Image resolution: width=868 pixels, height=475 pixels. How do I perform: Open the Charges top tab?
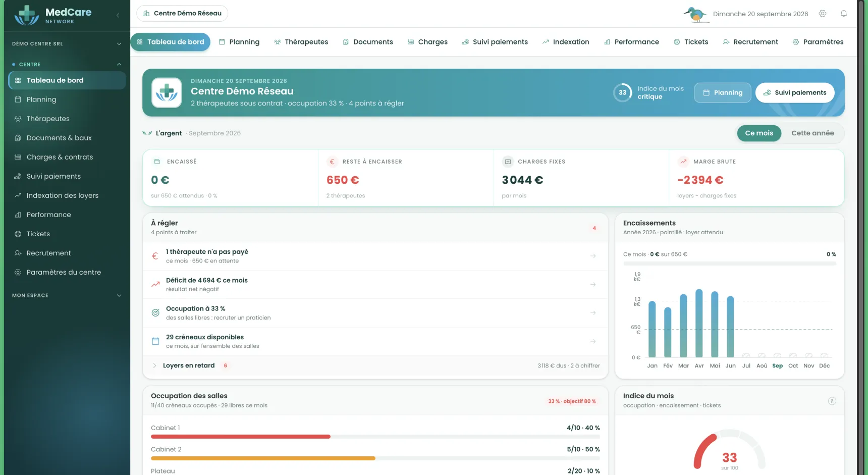[427, 42]
